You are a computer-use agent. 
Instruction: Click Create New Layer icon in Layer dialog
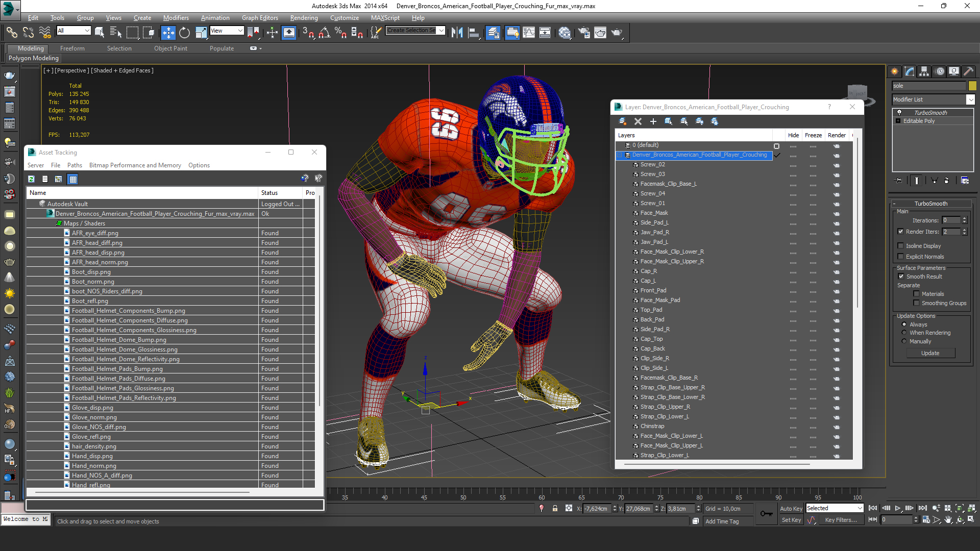point(623,121)
